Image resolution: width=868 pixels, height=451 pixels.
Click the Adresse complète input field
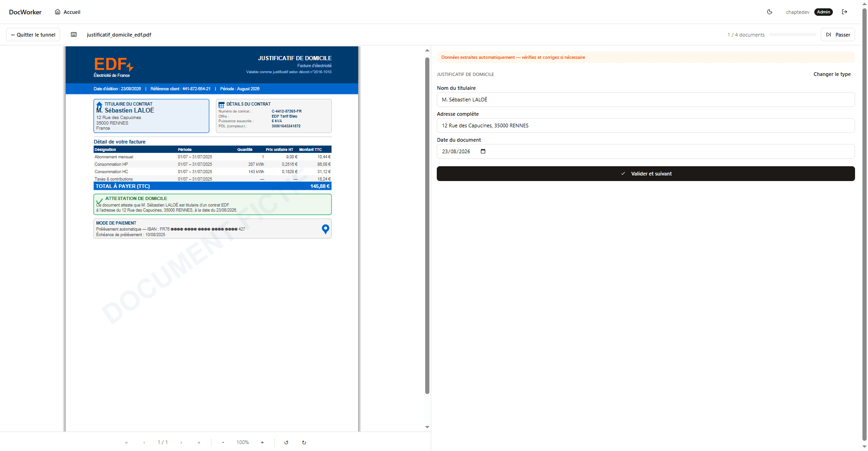tap(645, 125)
